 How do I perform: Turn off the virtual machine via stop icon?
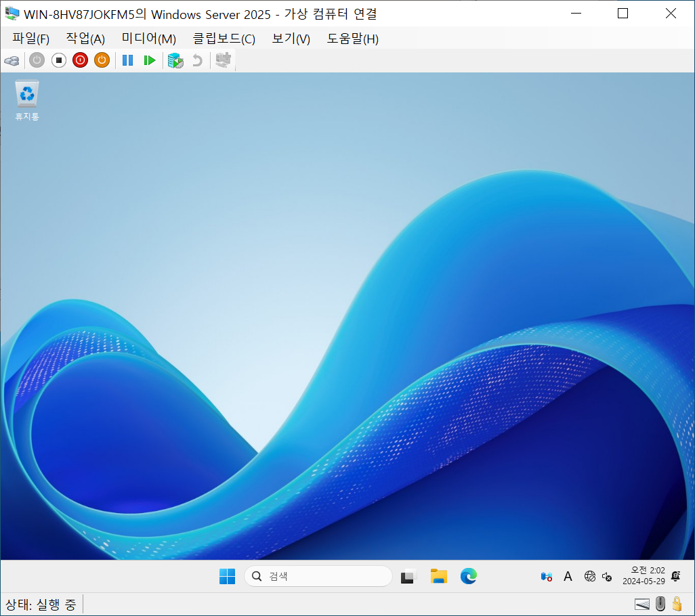point(59,60)
